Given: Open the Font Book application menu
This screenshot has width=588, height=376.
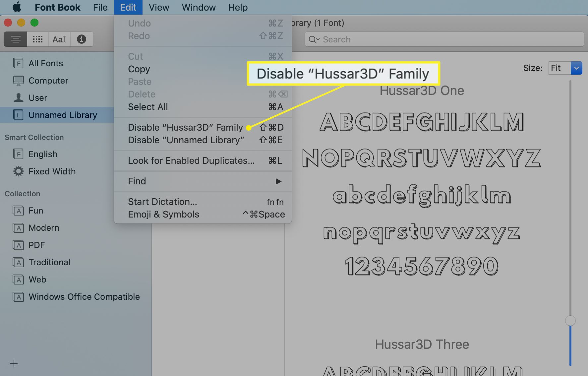Looking at the screenshot, I should pyautogui.click(x=57, y=7).
